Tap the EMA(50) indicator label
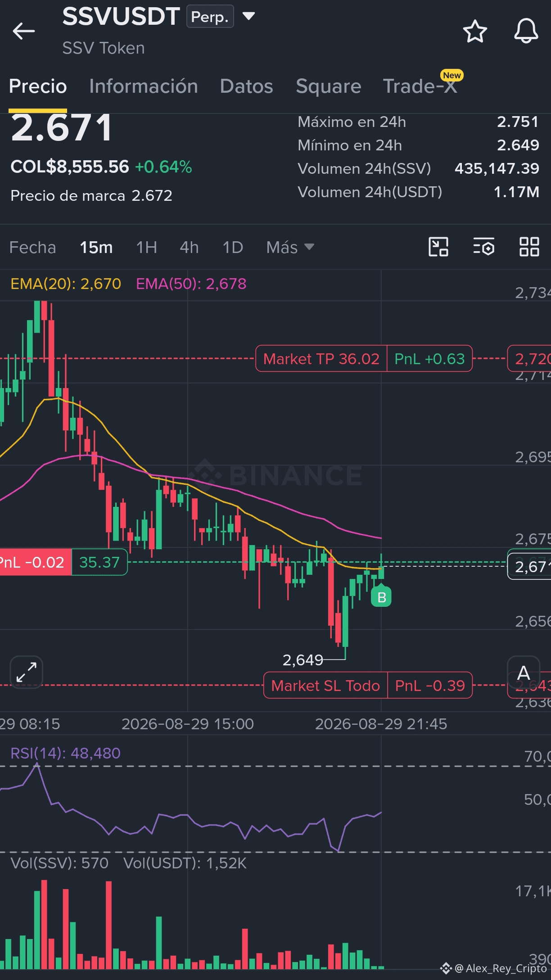Screen dimensions: 551x980 (191, 284)
